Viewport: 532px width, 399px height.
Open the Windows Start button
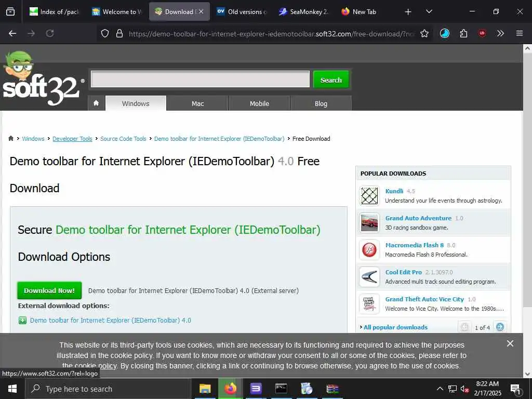12,389
